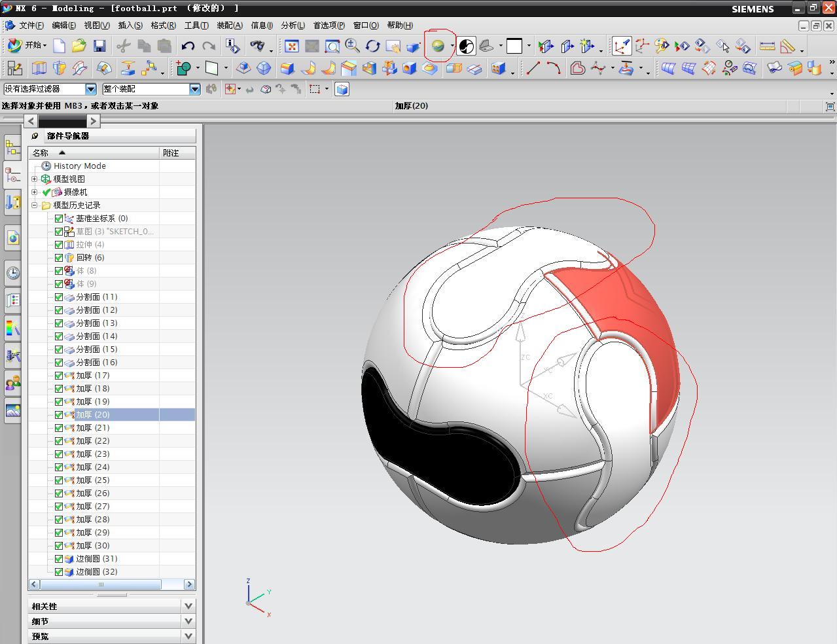Activate the Rotate view tool
Viewport: 837px width, 644px height.
coord(373,46)
